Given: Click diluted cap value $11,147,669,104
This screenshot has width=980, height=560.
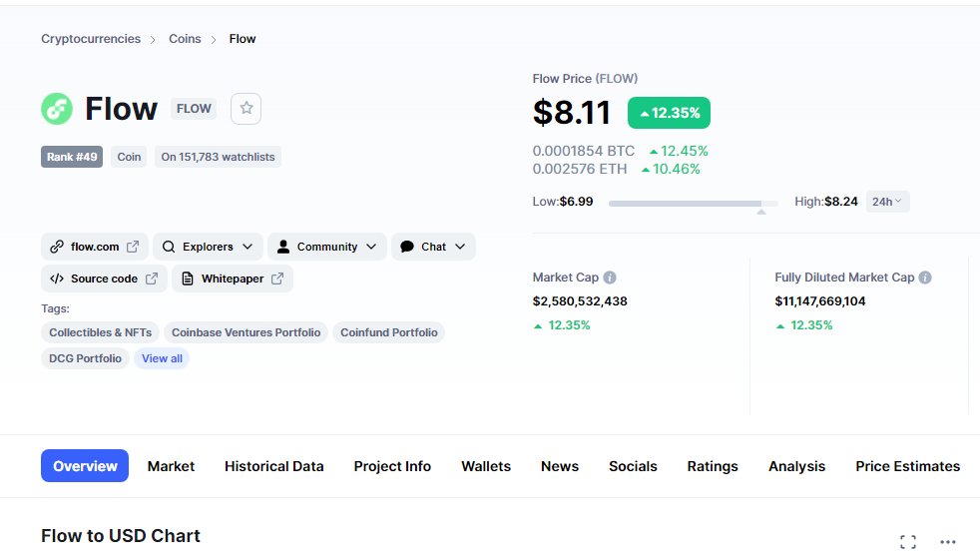Looking at the screenshot, I should point(820,301).
